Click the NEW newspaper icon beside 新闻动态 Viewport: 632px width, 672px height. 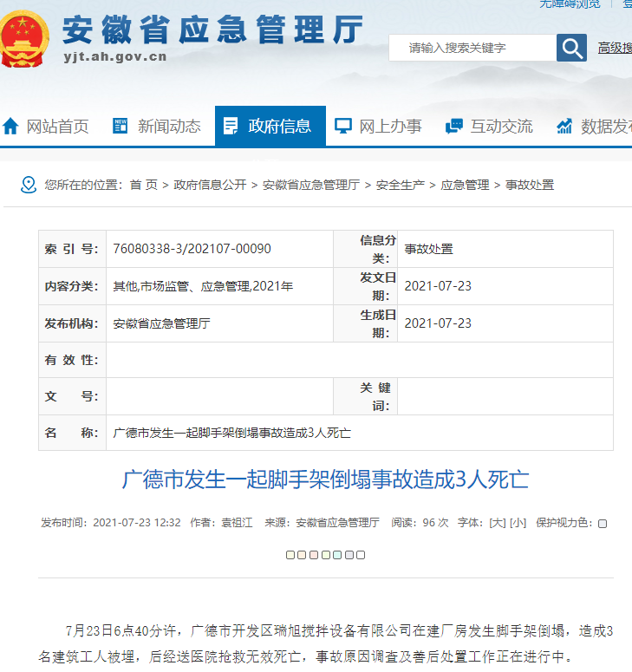point(121,126)
